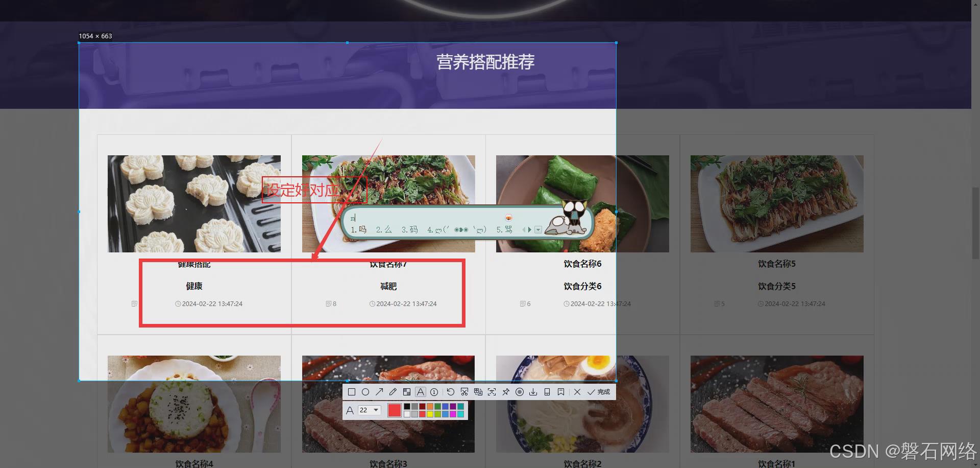The image size is (980, 468).
Task: Click the 饮食分类6 category text
Action: click(582, 286)
